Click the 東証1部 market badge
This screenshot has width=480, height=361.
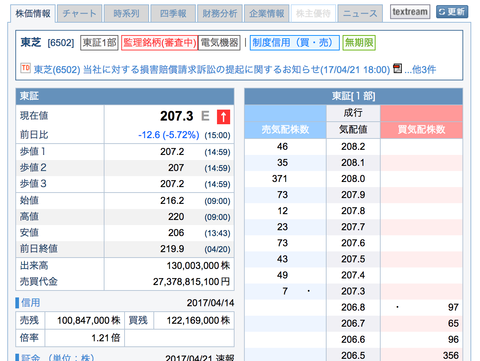pyautogui.click(x=99, y=43)
